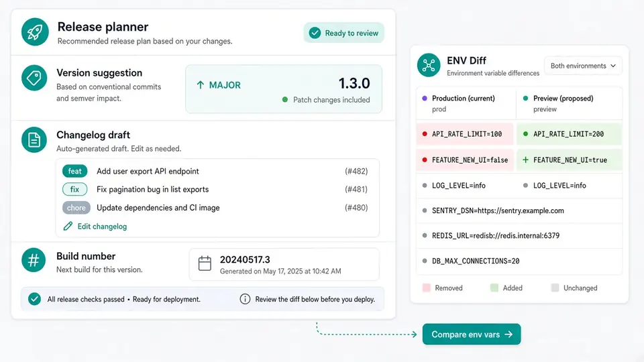644x362 pixels.
Task: Click the chevron in Both environments selector
Action: (x=613, y=66)
